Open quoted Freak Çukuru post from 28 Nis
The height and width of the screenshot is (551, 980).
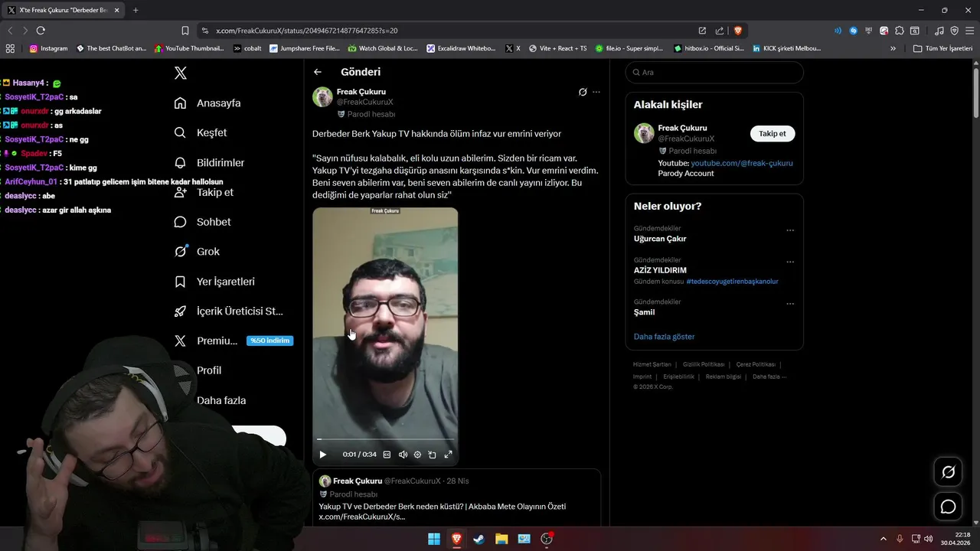coord(456,497)
